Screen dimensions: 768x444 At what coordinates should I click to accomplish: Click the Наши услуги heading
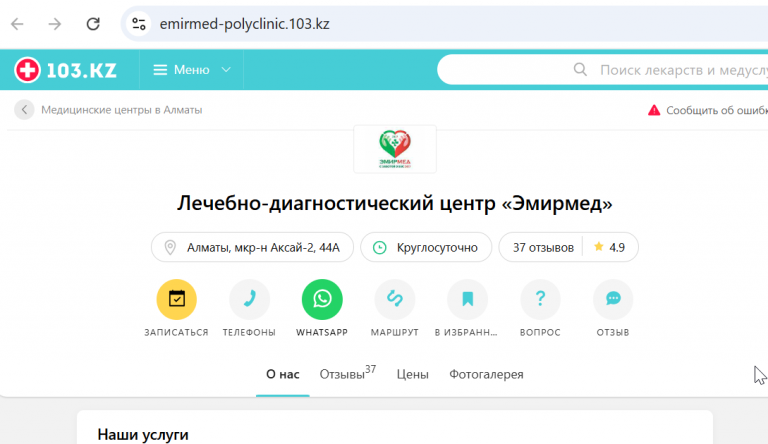(143, 435)
